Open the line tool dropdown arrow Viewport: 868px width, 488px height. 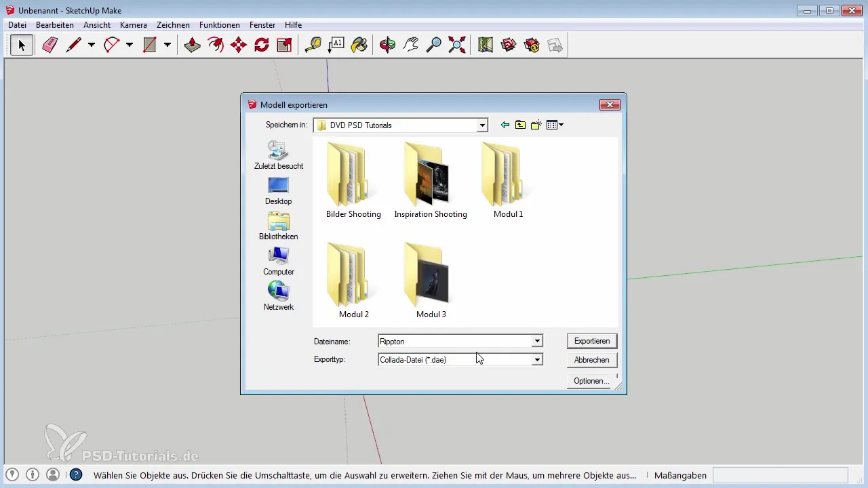[91, 45]
